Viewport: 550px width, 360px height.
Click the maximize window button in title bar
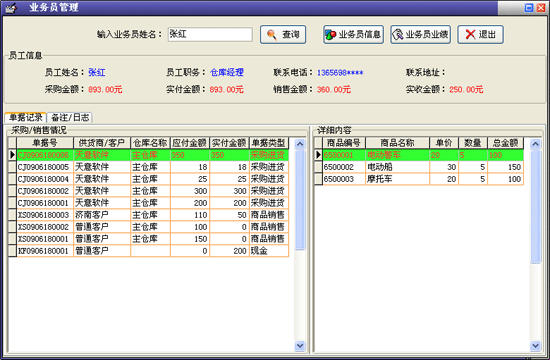click(x=529, y=7)
